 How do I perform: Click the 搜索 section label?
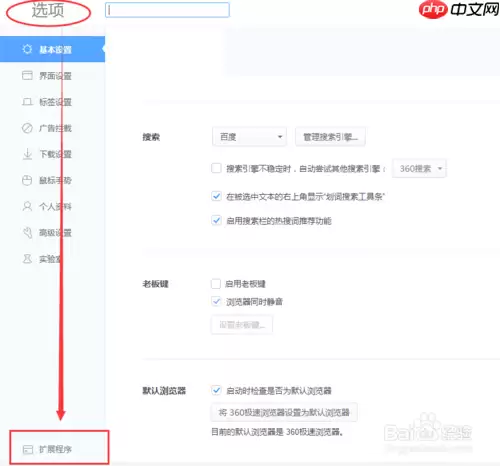[151, 137]
